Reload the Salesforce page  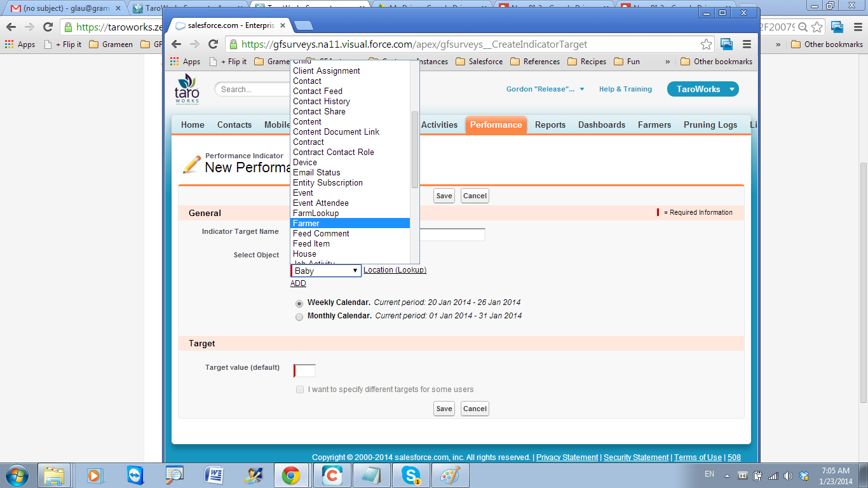(214, 44)
